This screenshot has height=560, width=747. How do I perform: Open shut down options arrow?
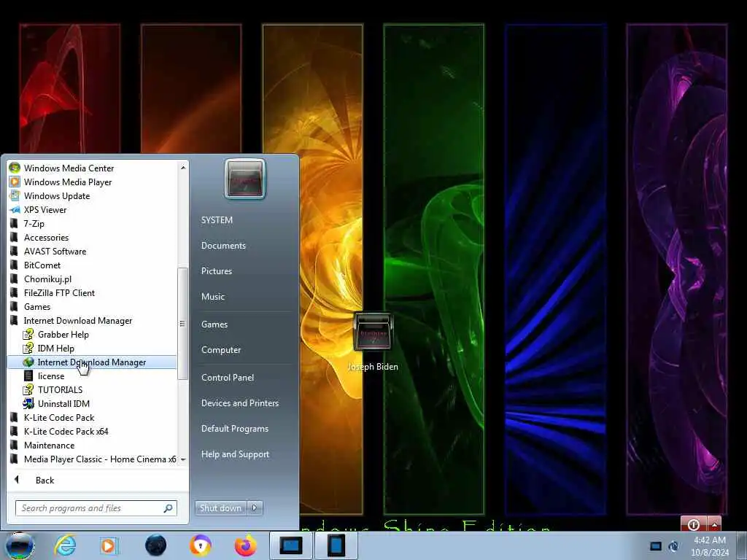point(255,508)
